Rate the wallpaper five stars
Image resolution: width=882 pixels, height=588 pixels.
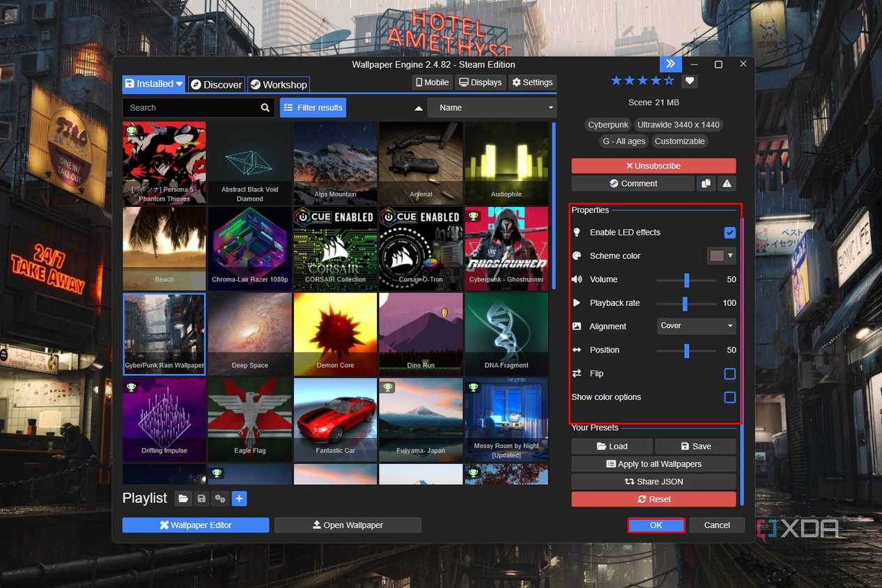[x=670, y=81]
